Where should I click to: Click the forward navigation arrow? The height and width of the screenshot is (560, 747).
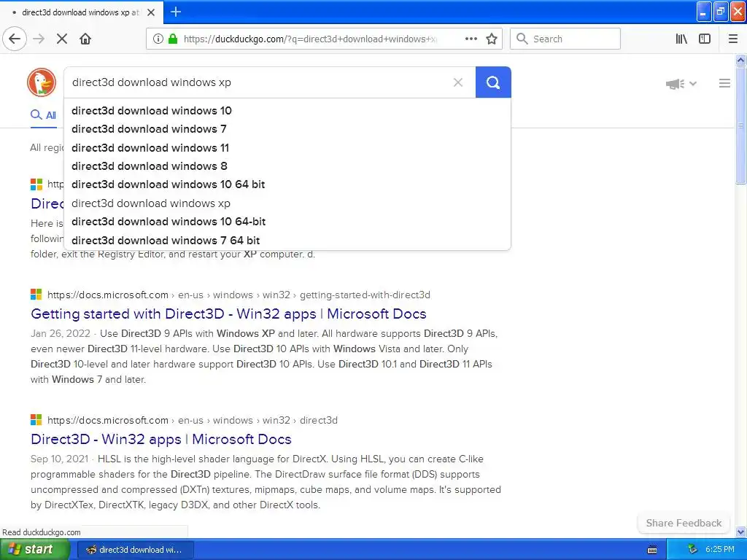(x=39, y=39)
